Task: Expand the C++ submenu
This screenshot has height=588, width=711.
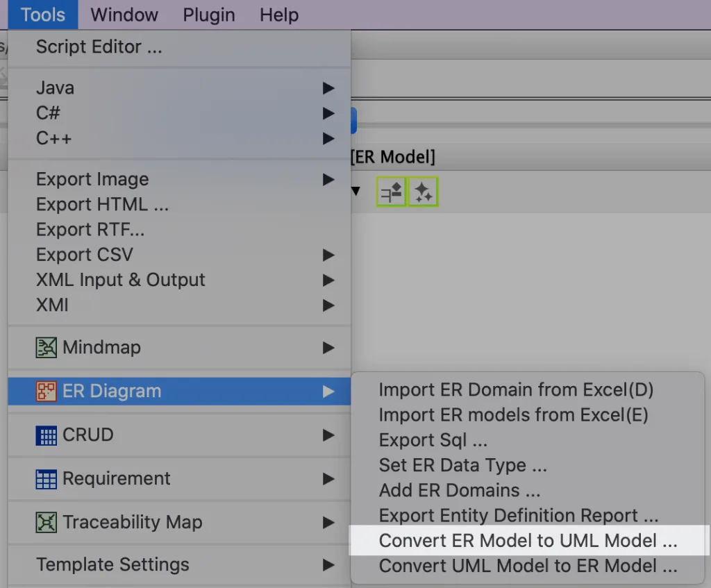Action: [179, 138]
